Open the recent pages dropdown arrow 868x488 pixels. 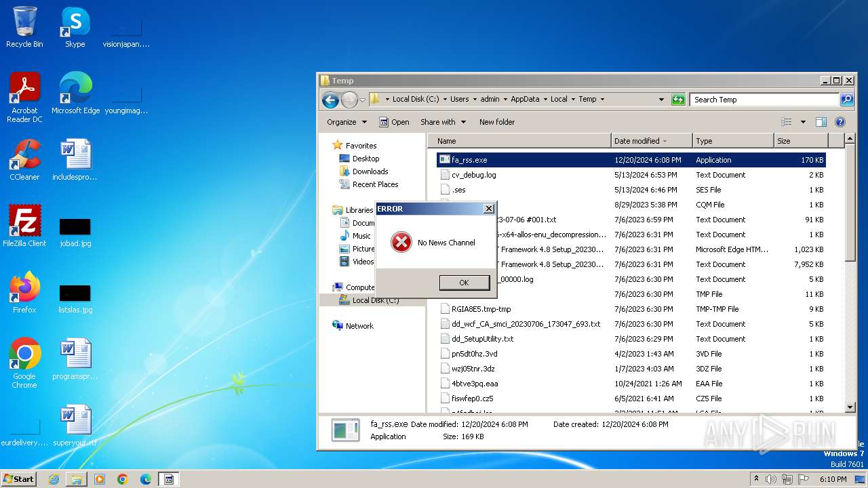click(x=362, y=100)
